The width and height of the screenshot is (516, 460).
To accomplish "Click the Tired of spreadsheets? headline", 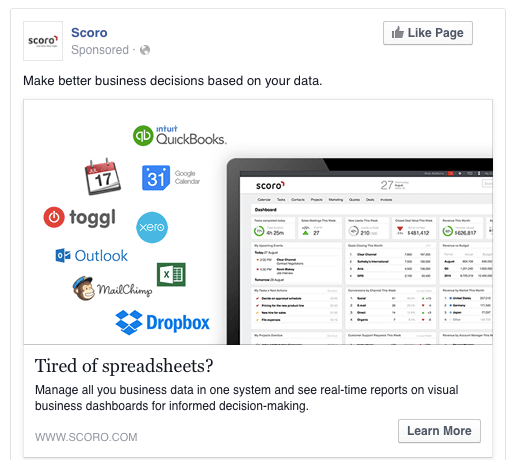I will 124,366.
